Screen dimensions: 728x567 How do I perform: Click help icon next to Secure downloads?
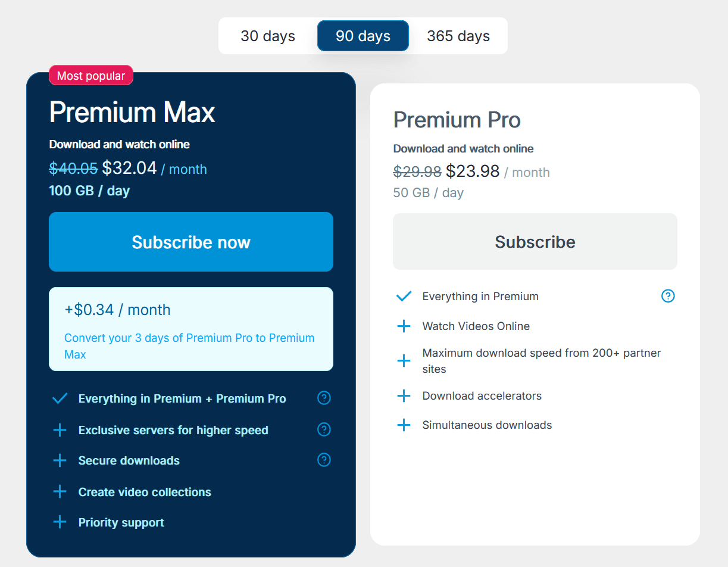point(324,460)
